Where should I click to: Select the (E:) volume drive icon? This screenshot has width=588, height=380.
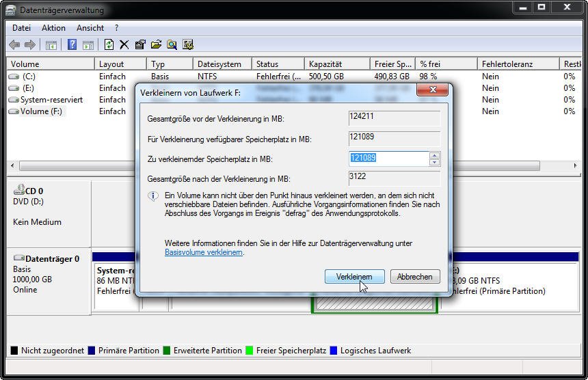click(x=14, y=88)
